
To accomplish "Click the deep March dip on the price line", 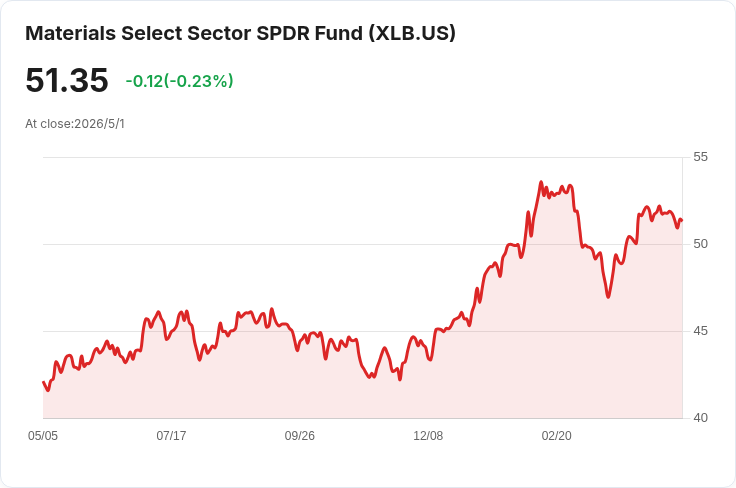I will (608, 297).
